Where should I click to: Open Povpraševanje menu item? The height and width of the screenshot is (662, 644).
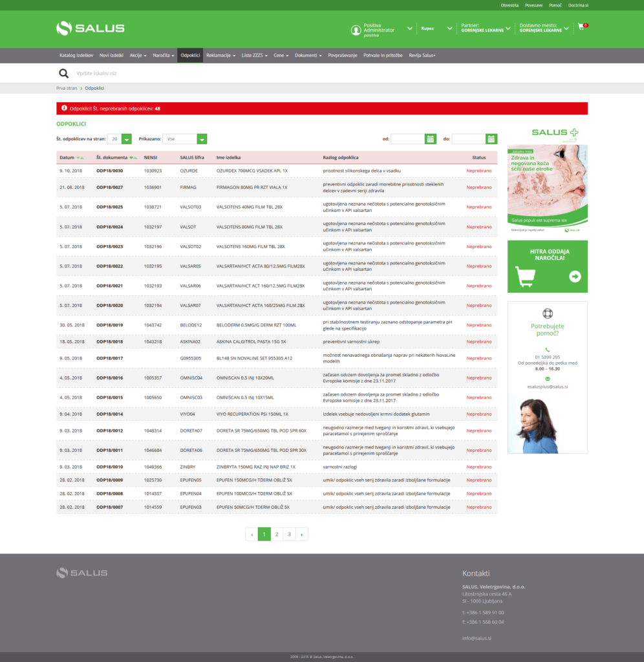[x=343, y=56]
